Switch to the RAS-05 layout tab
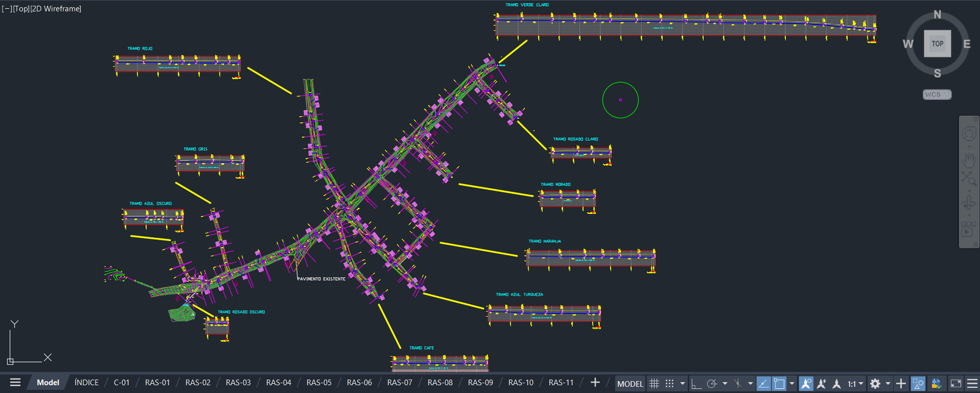This screenshot has width=980, height=393. pos(318,383)
